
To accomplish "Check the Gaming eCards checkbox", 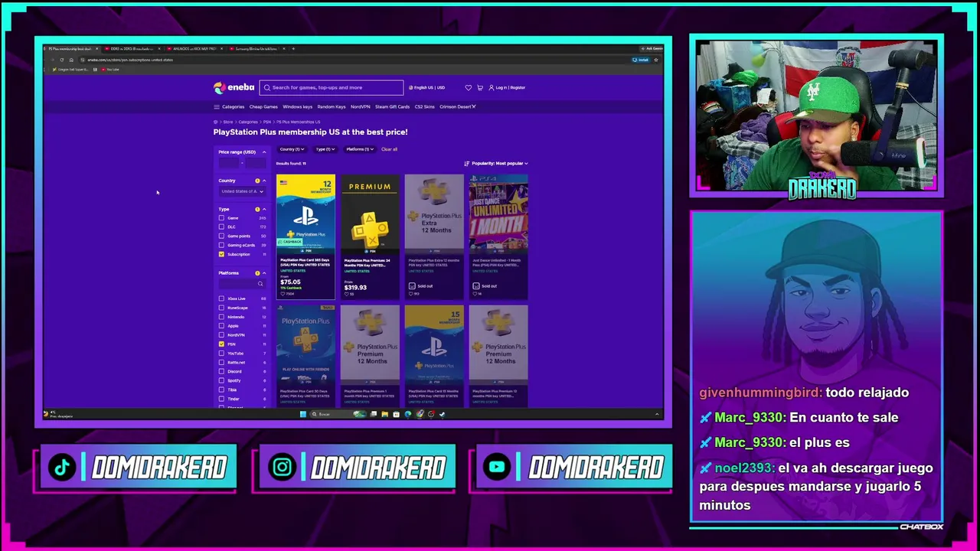I will coord(222,246).
